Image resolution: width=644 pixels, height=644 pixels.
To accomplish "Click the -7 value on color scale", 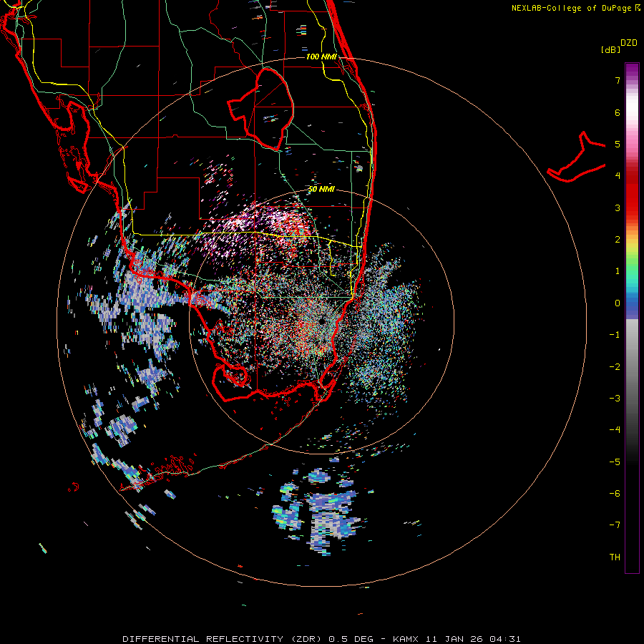I will click(615, 525).
